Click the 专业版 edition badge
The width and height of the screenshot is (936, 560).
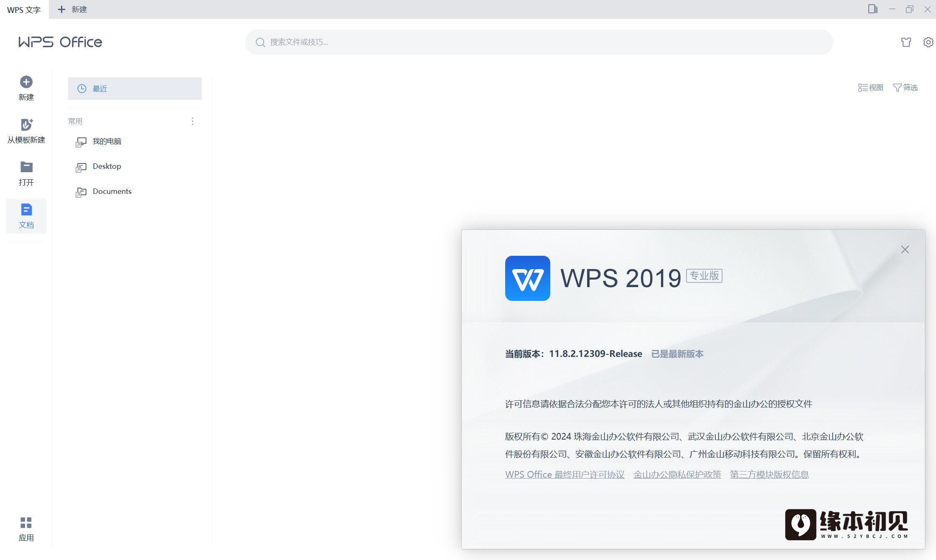pos(704,276)
